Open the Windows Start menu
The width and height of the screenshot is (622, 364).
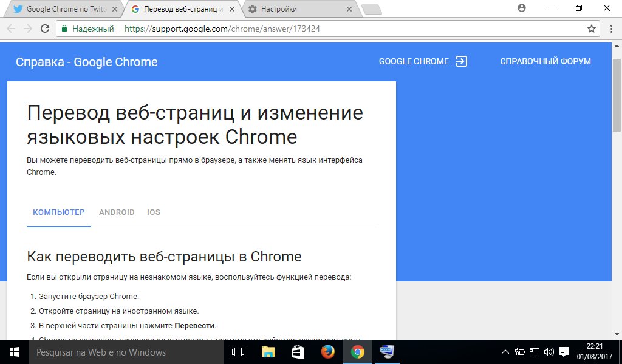point(15,352)
